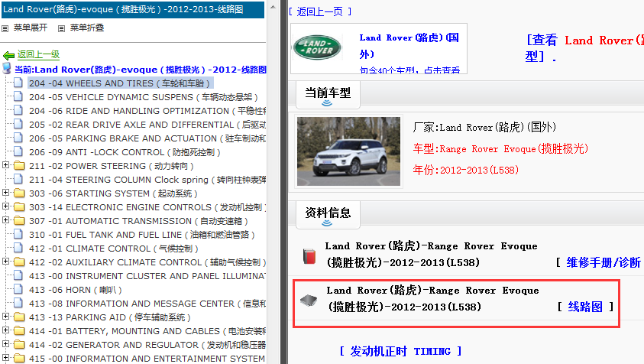Image resolution: width=644 pixels, height=364 pixels.
Task: Select 204-05 VEHICLE DYNAMIC SUSPENS tree item
Action: (144, 97)
